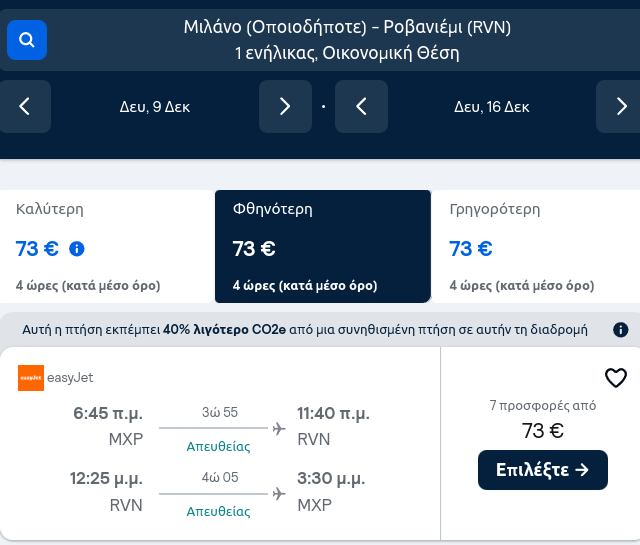Click the Δευ, 9 Δεκ departure date
Screen dimensions: 640x545
pos(155,107)
